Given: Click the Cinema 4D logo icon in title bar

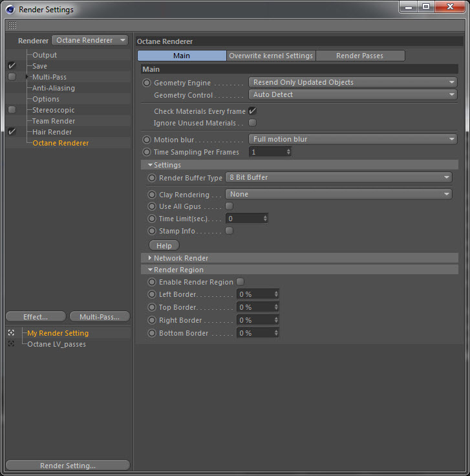Looking at the screenshot, I should 10,10.
